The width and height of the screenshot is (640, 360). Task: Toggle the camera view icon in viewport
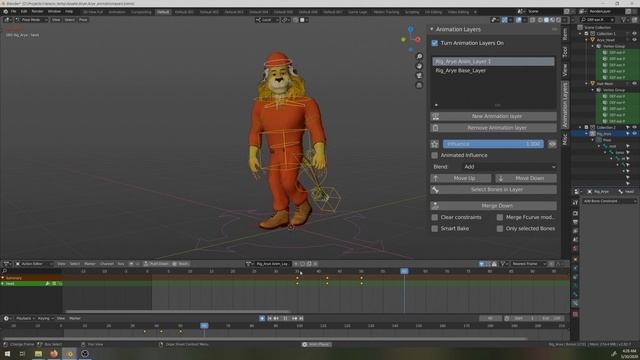419,76
